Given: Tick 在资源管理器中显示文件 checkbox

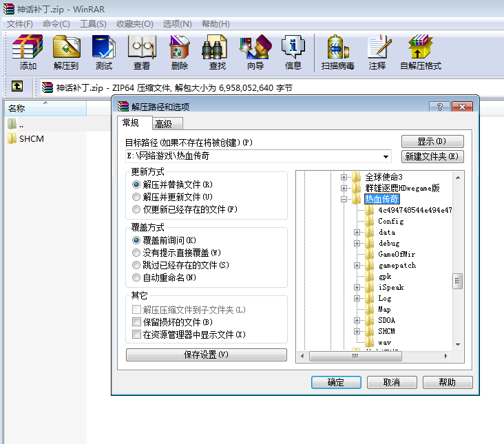Looking at the screenshot, I should click(x=136, y=335).
